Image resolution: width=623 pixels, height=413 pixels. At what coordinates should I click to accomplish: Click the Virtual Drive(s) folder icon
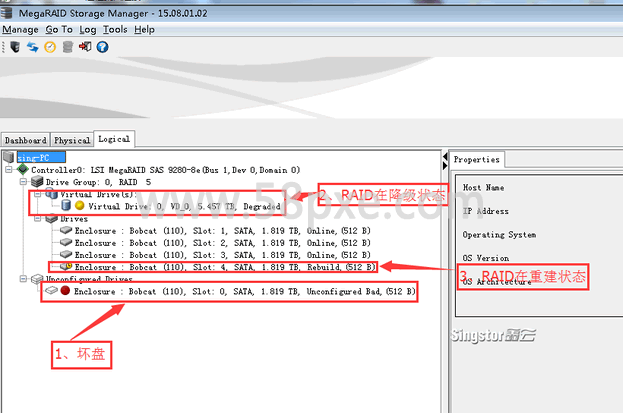(52, 194)
